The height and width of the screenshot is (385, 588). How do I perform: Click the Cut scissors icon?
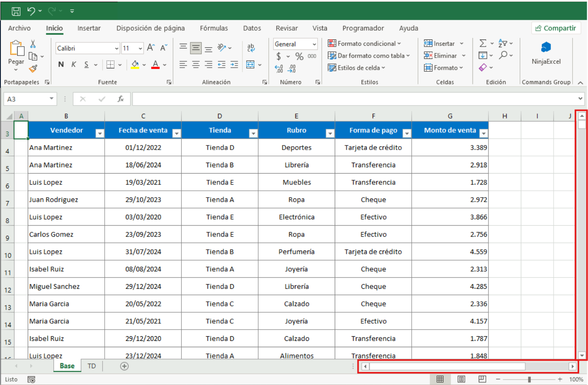pos(33,44)
